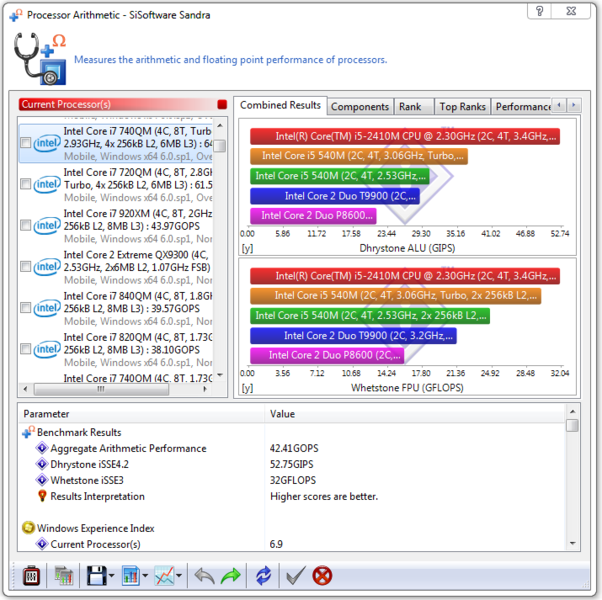Click orange i5 540M bar in Whetstone chart
602x600 pixels.
[x=395, y=296]
